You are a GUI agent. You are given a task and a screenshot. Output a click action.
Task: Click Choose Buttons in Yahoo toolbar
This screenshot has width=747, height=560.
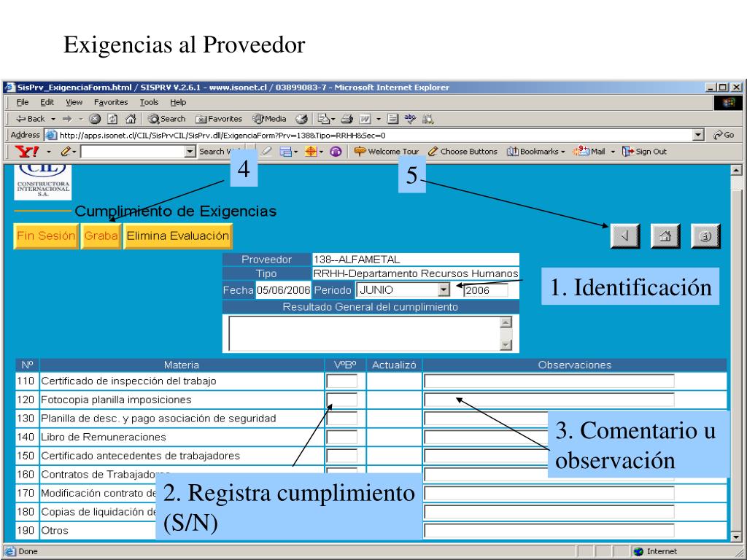(x=462, y=152)
